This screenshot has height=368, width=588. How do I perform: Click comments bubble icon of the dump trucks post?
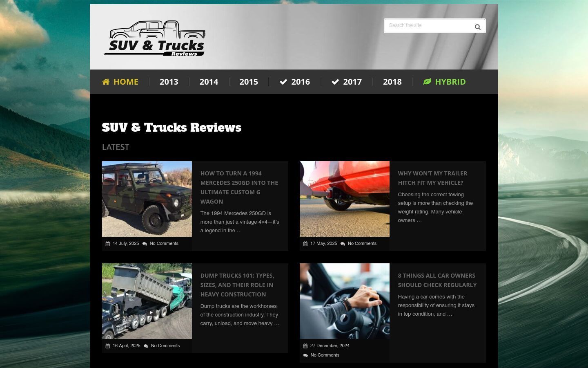pyautogui.click(x=146, y=346)
